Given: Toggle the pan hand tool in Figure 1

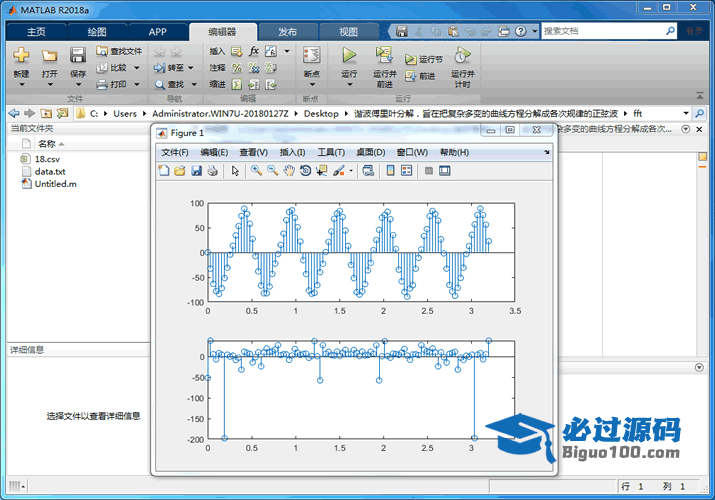Looking at the screenshot, I should (289, 171).
